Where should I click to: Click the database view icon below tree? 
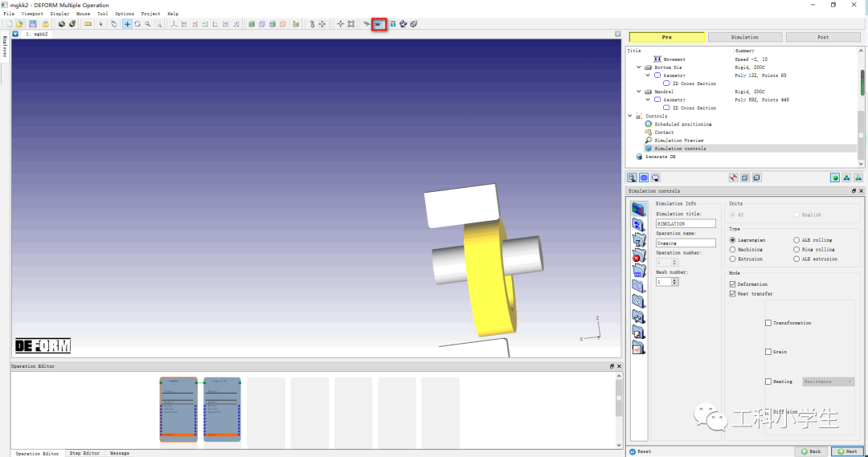pos(632,177)
